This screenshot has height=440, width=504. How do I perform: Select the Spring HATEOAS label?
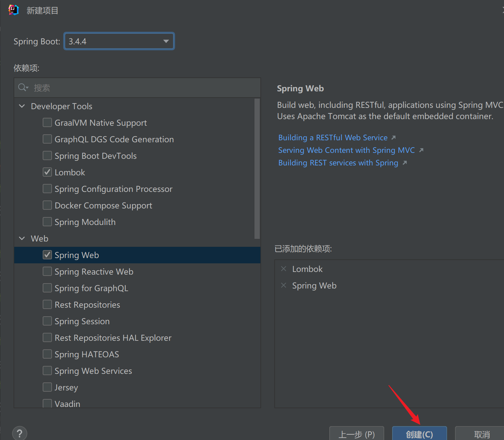point(87,354)
